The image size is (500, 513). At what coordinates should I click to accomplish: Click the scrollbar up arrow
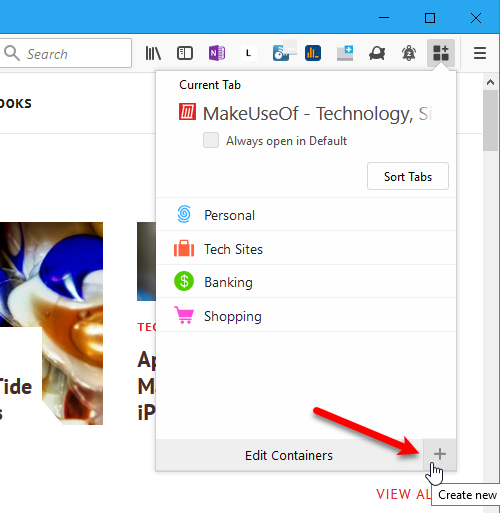point(490,82)
